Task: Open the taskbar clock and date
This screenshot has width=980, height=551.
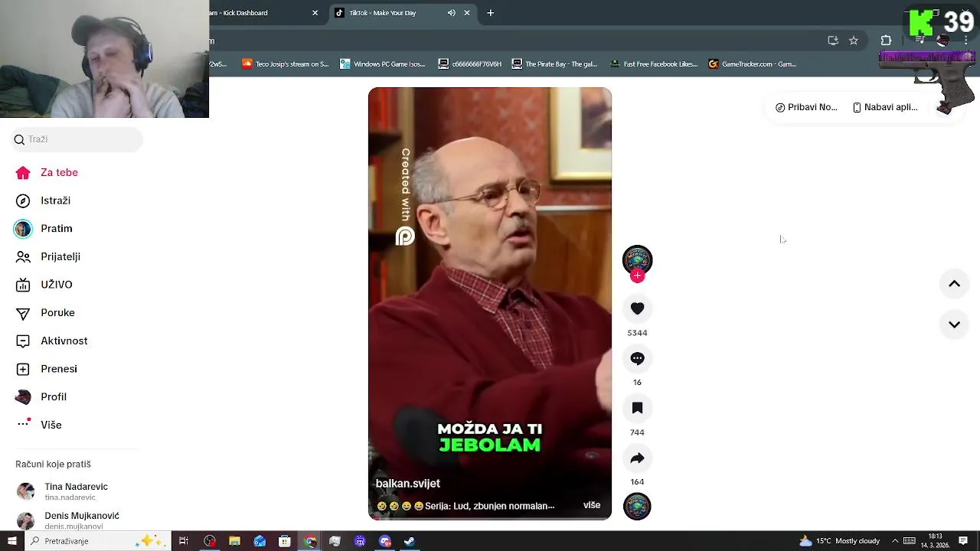Action: [935, 541]
